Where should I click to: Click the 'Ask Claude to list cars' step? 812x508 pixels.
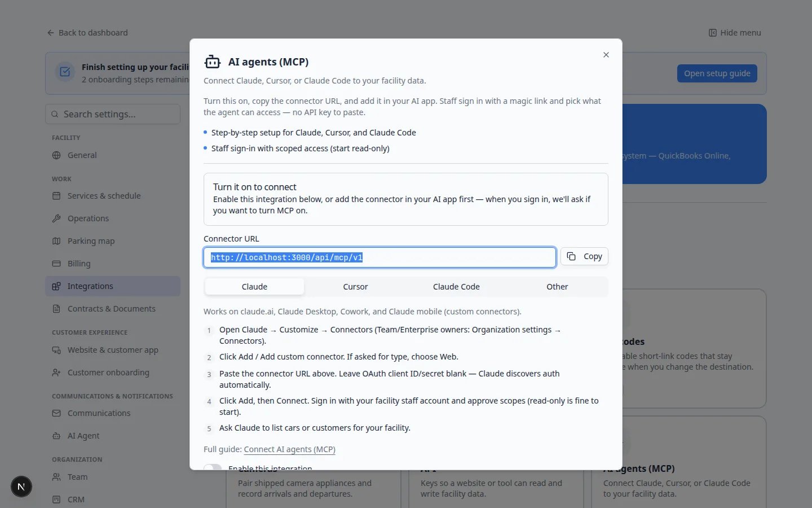tap(315, 428)
